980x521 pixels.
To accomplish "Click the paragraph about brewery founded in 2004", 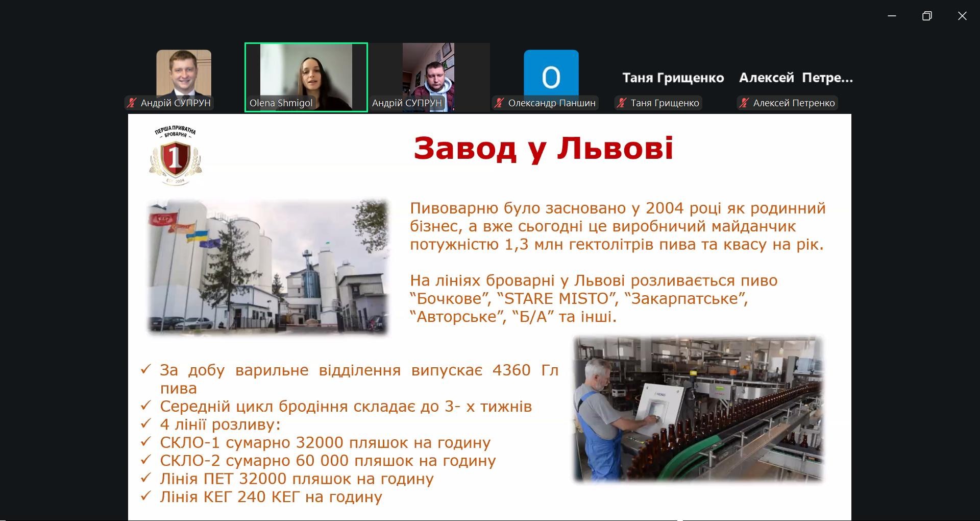I will pyautogui.click(x=617, y=226).
